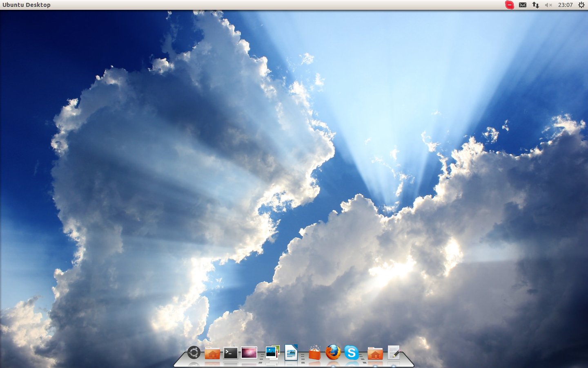The image size is (588, 368).
Task: Click the 23:07 clock
Action: click(x=566, y=5)
